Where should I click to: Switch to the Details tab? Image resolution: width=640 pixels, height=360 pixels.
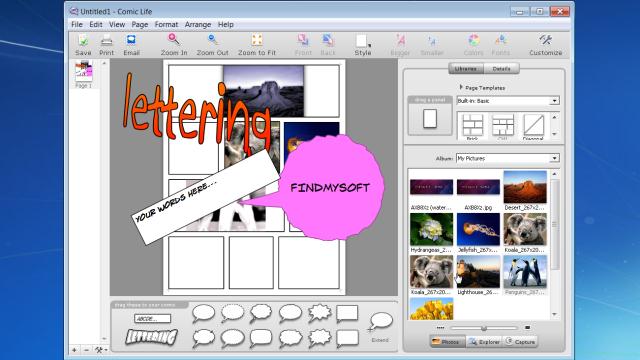502,69
